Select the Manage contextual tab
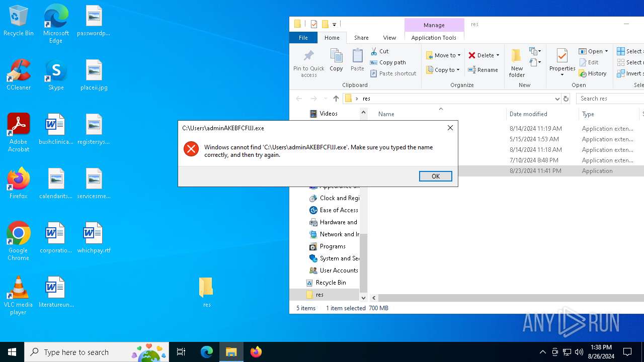The height and width of the screenshot is (362, 644). tap(434, 25)
